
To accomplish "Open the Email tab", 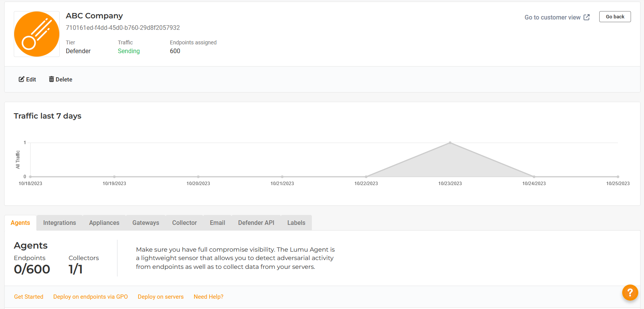I will [217, 223].
